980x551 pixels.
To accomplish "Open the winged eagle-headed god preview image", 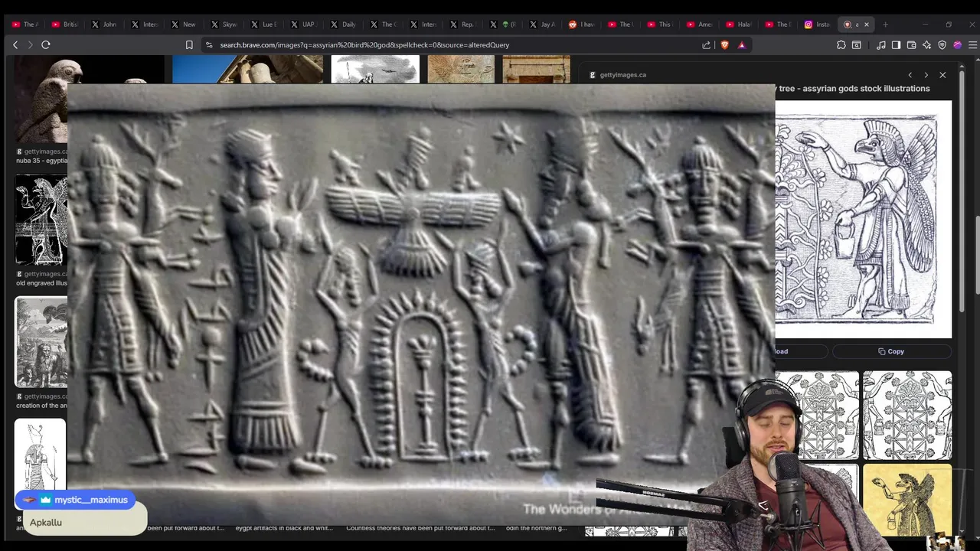I will coord(863,219).
